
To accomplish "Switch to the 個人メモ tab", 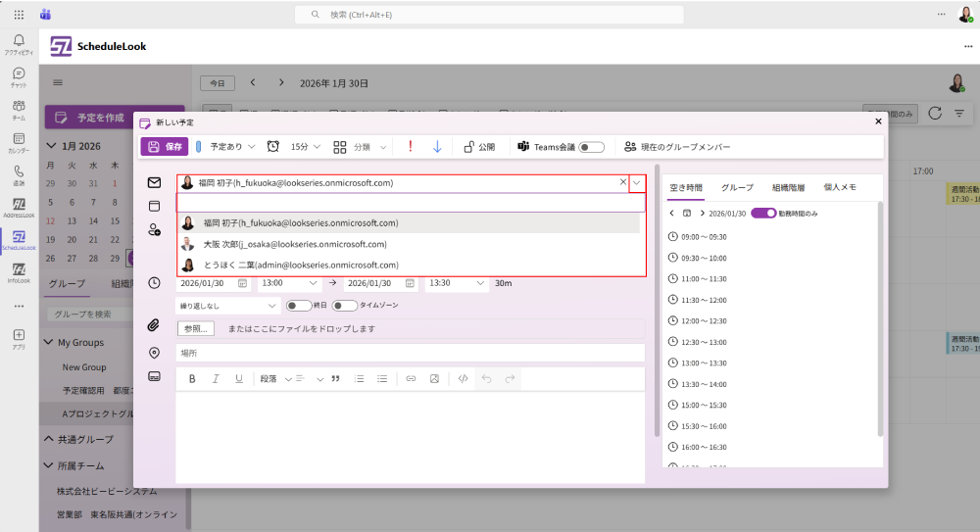I will (x=840, y=187).
